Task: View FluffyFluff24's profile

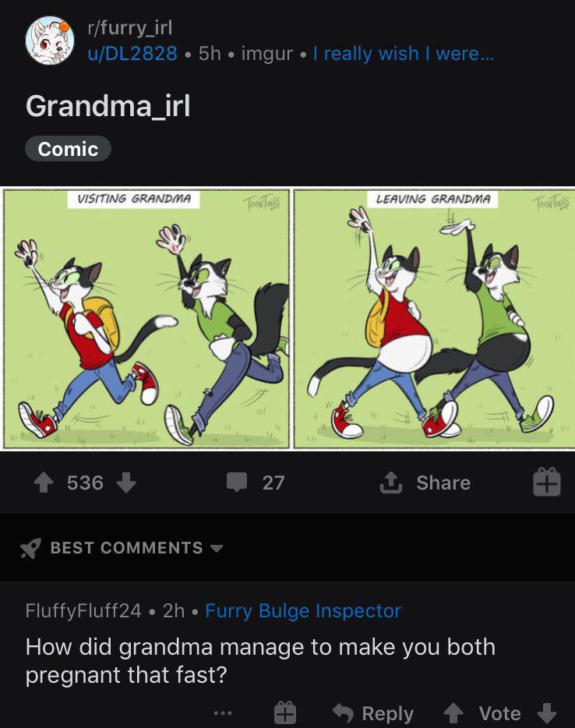Action: (83, 610)
